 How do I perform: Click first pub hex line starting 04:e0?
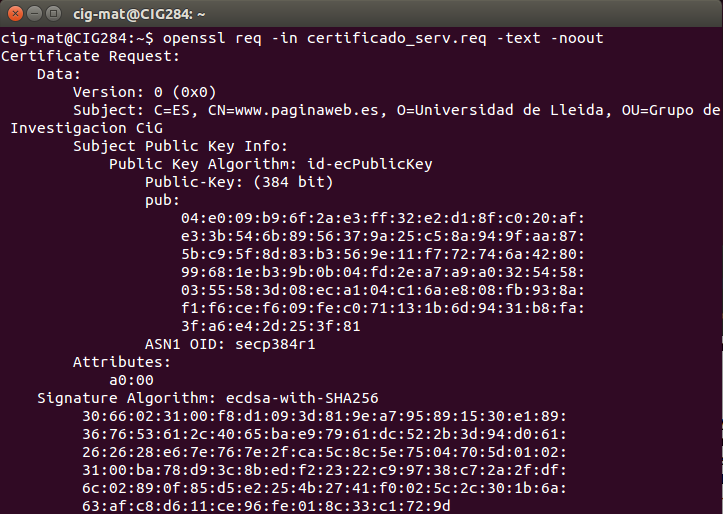pyautogui.click(x=382, y=218)
